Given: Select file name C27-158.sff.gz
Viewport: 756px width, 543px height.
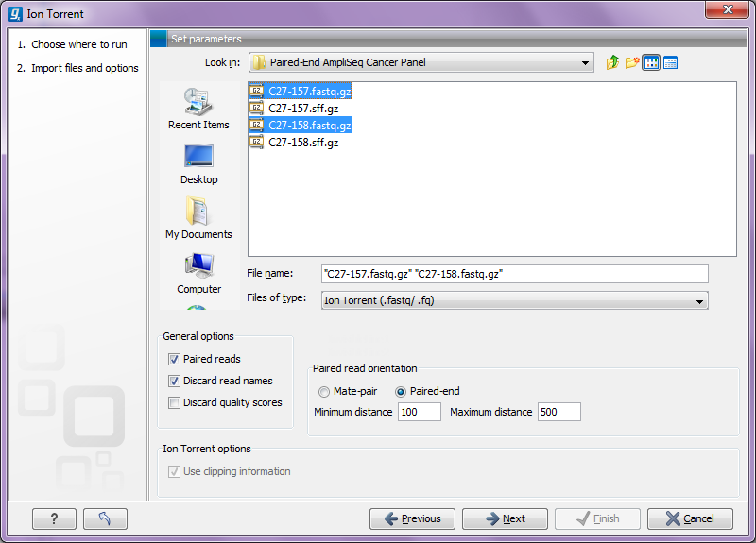Looking at the screenshot, I should point(303,143).
